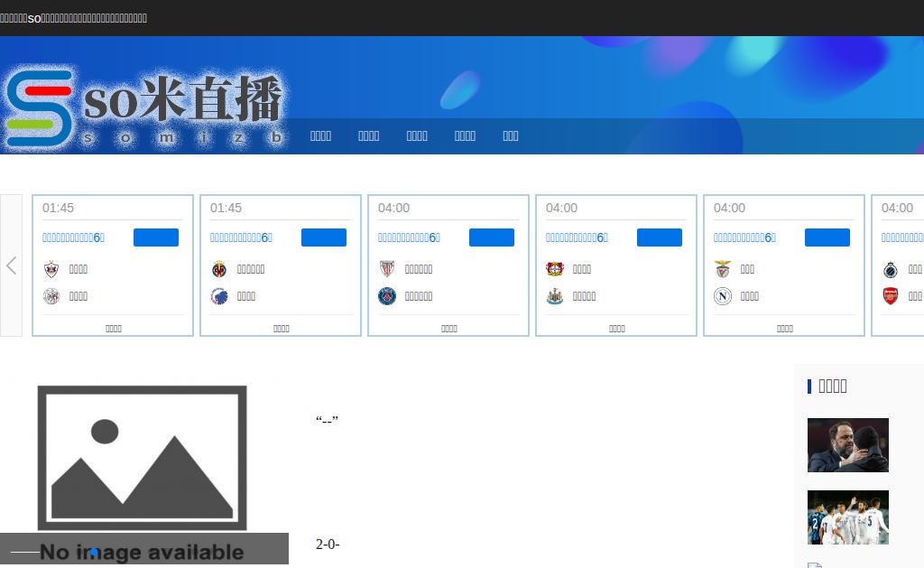Image resolution: width=924 pixels, height=568 pixels.
Task: Click the so米直播 site logo
Action: point(145,108)
